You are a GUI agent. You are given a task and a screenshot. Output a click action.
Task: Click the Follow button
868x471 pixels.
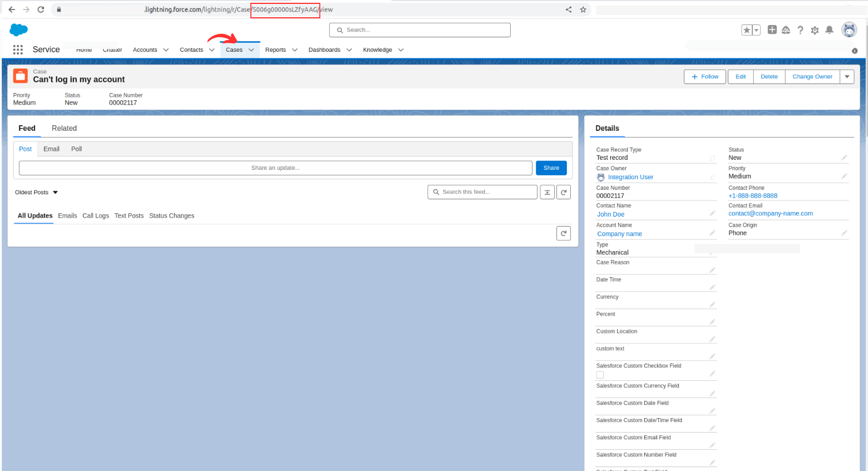click(705, 77)
